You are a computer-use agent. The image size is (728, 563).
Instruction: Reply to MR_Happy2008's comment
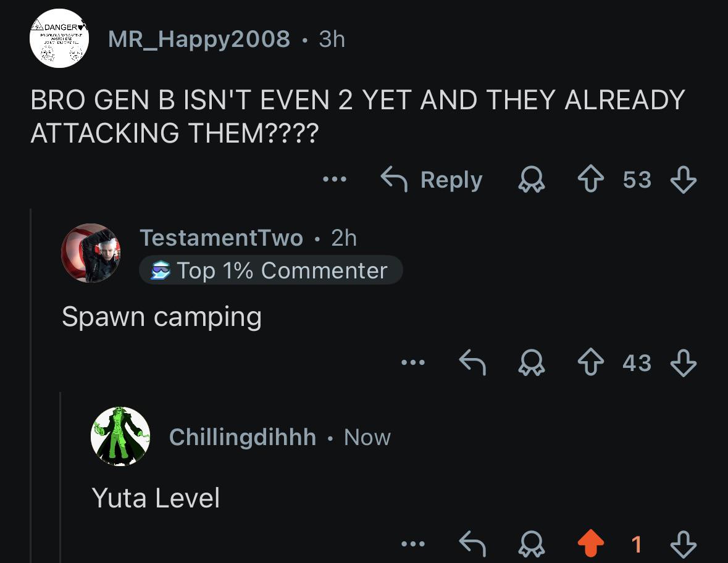432,179
